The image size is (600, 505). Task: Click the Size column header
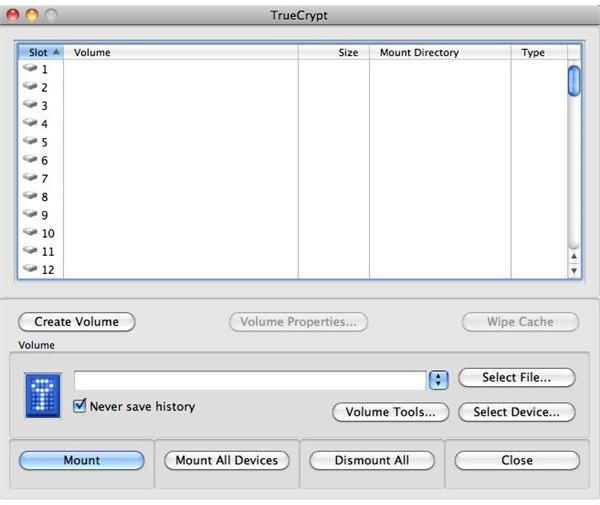tap(334, 52)
